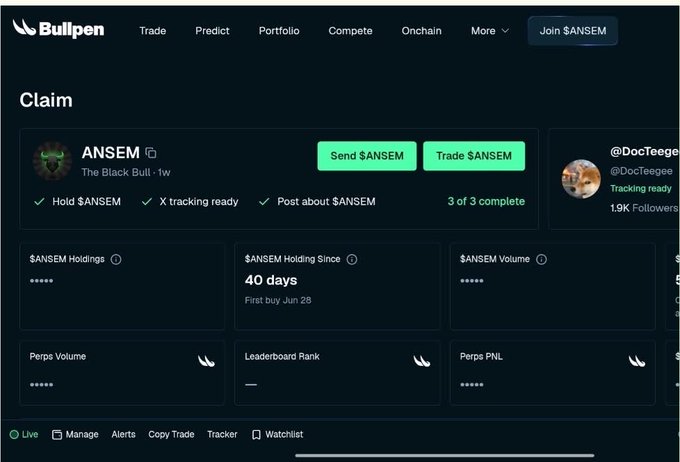Click Join $ANSEM button
The height and width of the screenshot is (462, 680).
573,31
